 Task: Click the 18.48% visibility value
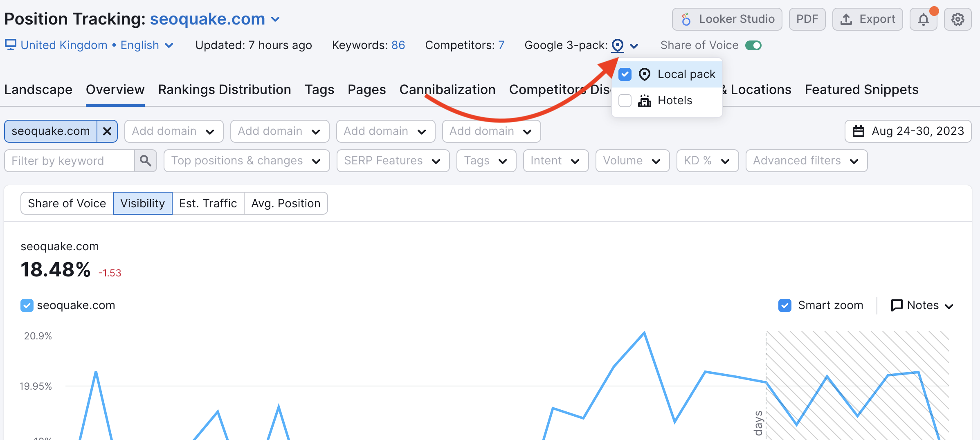(56, 270)
